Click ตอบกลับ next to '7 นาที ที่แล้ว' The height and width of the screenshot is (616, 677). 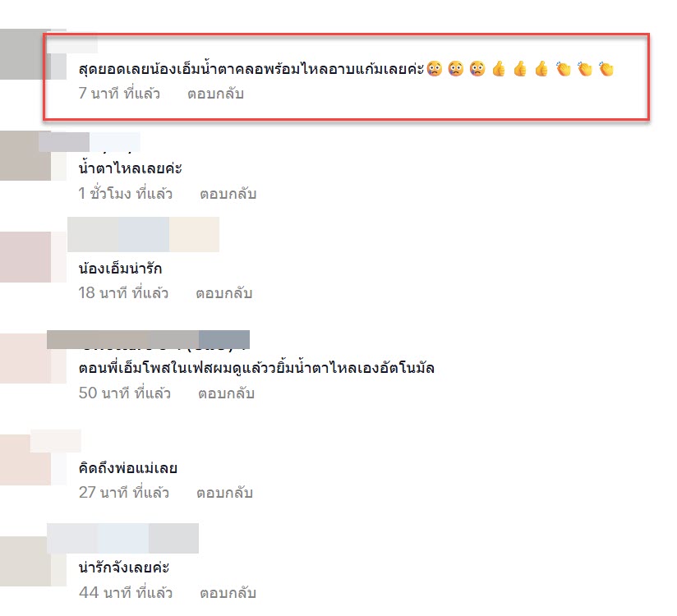[x=215, y=94]
